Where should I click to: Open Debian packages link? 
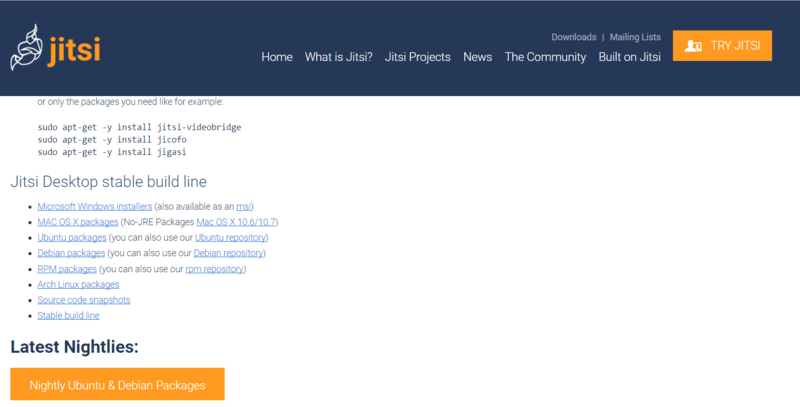point(71,253)
